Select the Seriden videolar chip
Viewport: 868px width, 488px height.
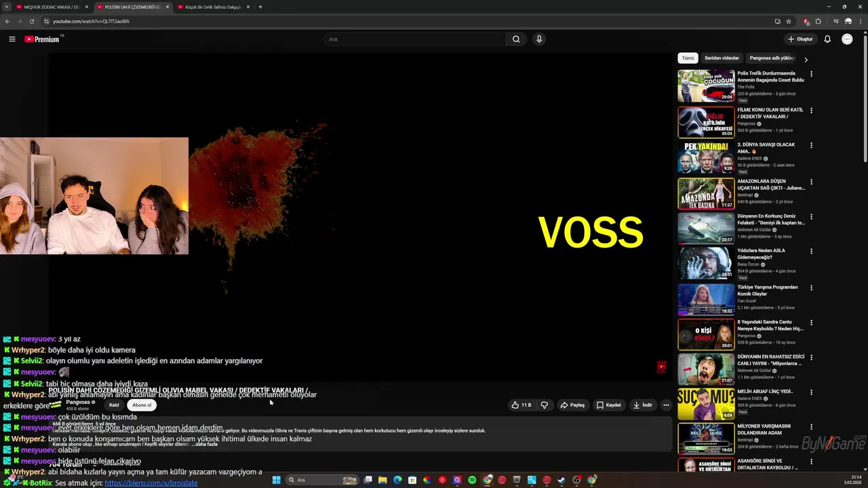click(x=722, y=58)
